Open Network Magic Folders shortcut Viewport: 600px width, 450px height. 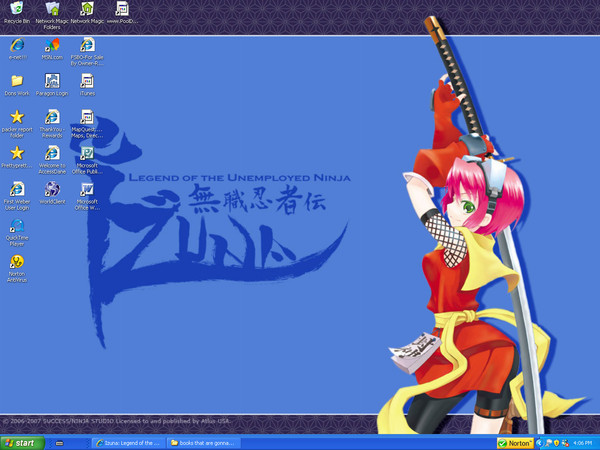52,15
